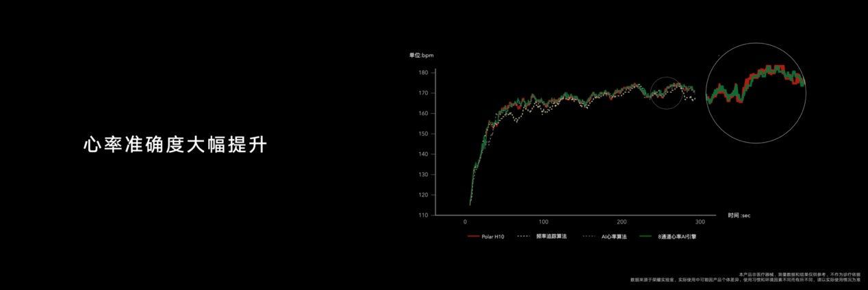The image size is (868, 290).
Task: Click the red Polar H10 legend line
Action: point(472,237)
